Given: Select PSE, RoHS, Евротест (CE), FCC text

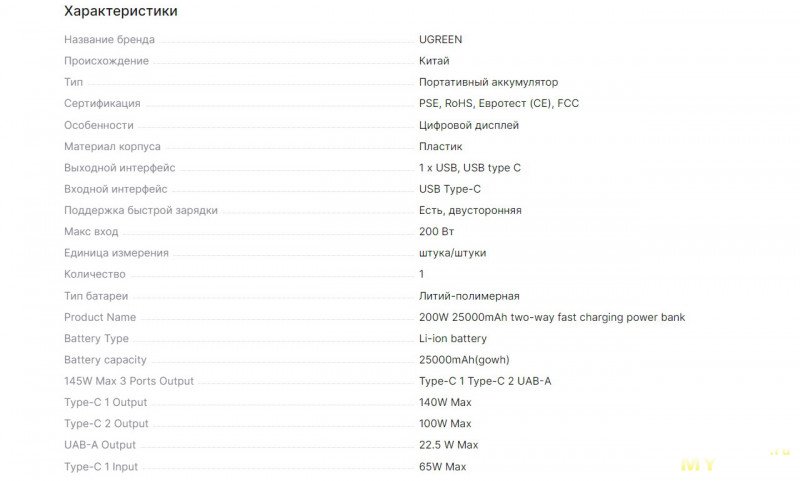Looking at the screenshot, I should coord(499,104).
